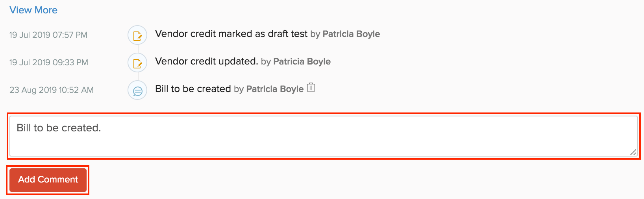This screenshot has height=199, width=644.
Task: Click timeline connector above the comment bubble icon
Action: (138, 77)
